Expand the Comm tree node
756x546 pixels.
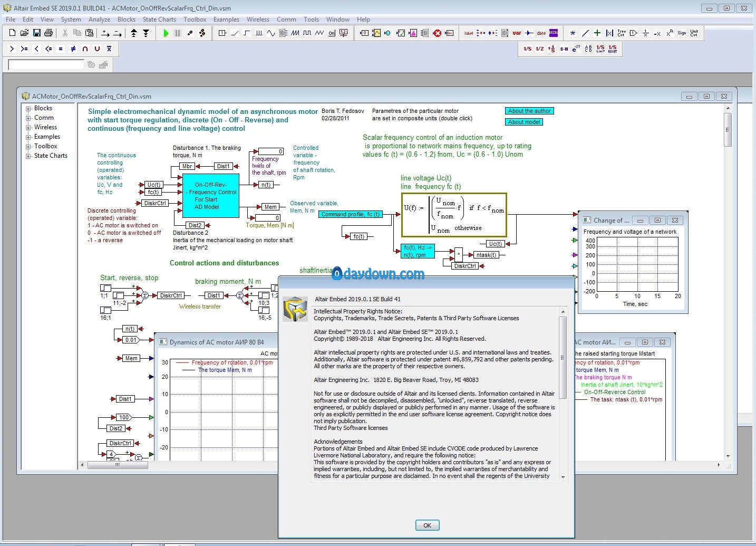(x=28, y=118)
